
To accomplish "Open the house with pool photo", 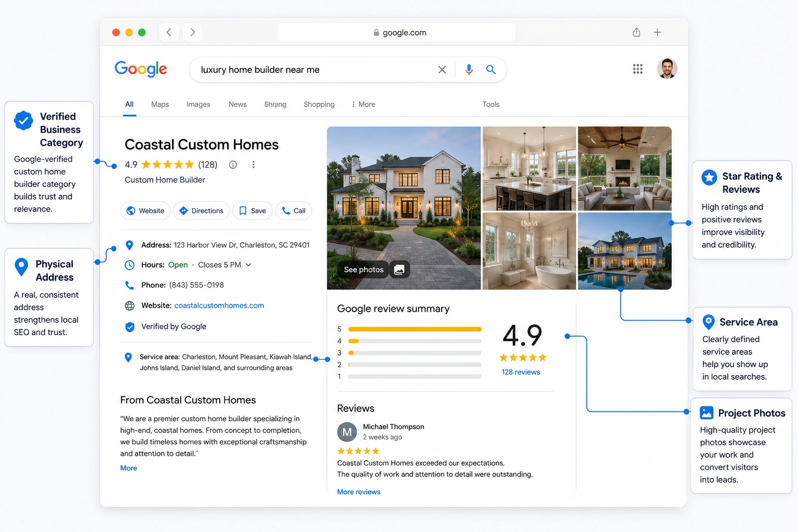I will click(x=624, y=251).
